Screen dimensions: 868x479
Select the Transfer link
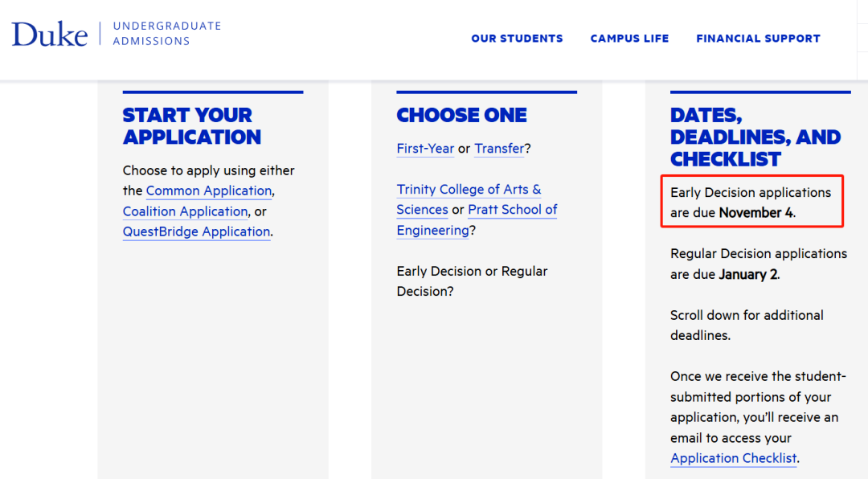(499, 149)
